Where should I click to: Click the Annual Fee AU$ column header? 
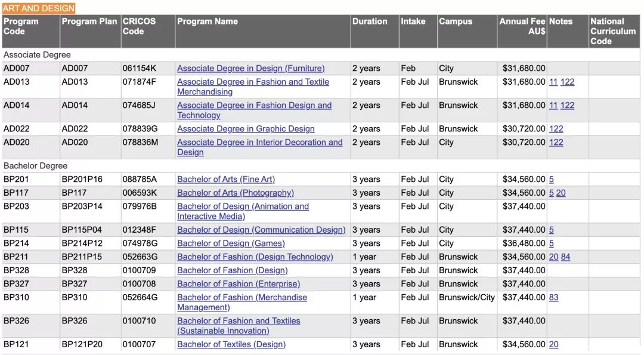(x=522, y=26)
